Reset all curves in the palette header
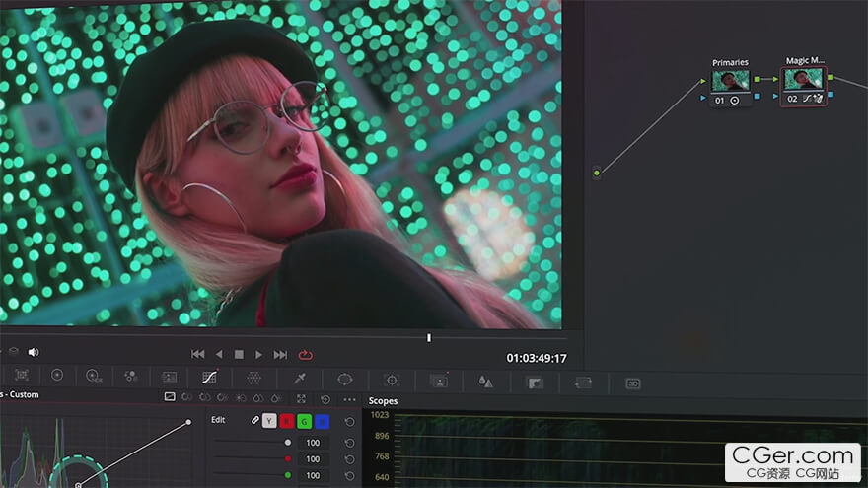This screenshot has height=488, width=868. [x=325, y=399]
